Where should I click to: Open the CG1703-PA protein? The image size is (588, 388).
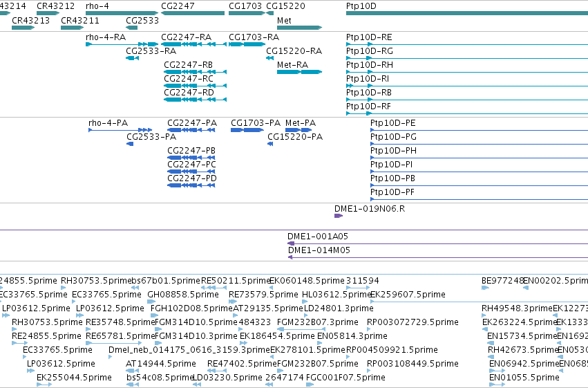tap(247, 130)
